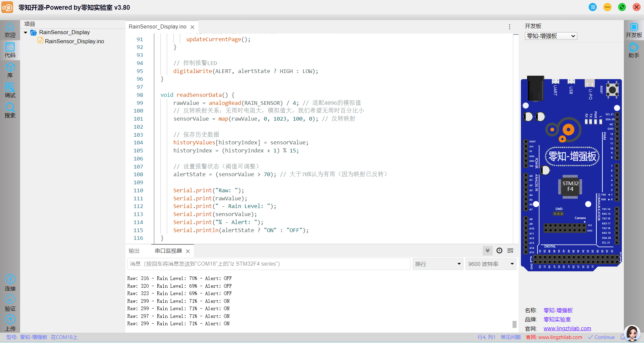
Task: Clear serial monitor output icon
Action: [x=511, y=251]
